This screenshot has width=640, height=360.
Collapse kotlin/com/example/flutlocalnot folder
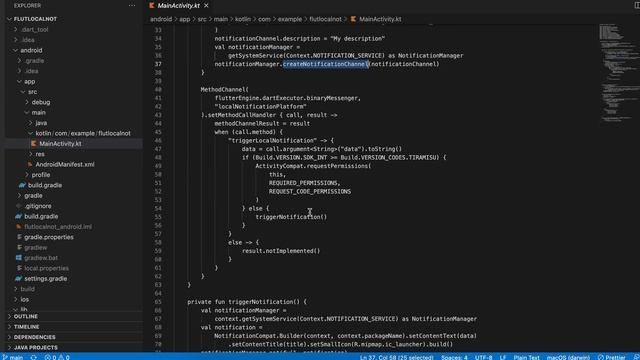[83, 133]
